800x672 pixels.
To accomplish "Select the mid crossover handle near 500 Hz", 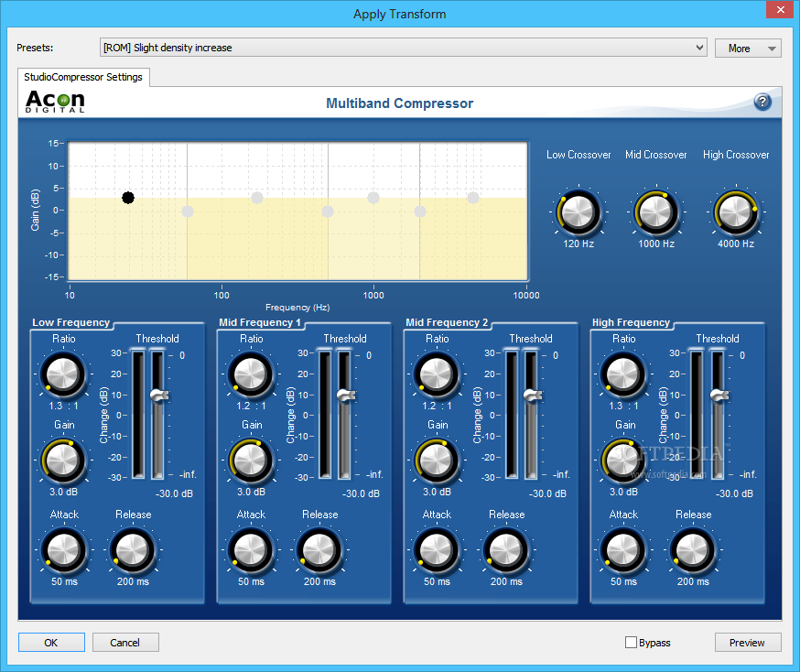I will (x=328, y=211).
